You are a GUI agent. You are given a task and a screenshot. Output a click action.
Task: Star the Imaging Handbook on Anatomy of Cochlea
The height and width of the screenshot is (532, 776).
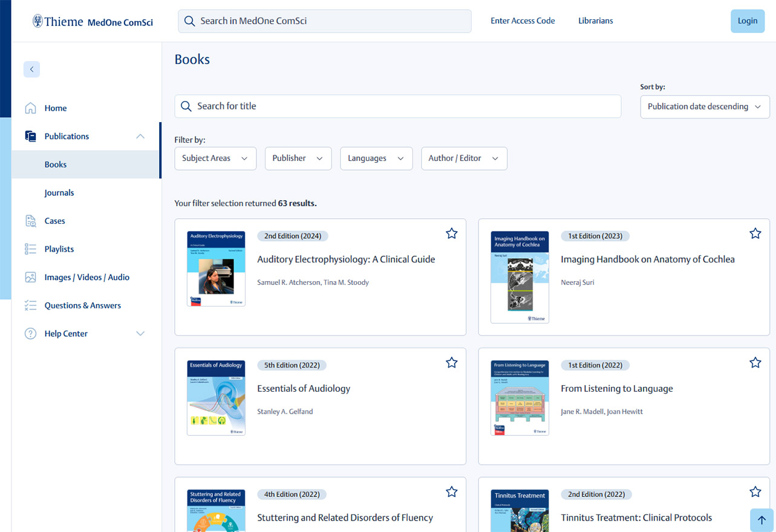coord(755,233)
